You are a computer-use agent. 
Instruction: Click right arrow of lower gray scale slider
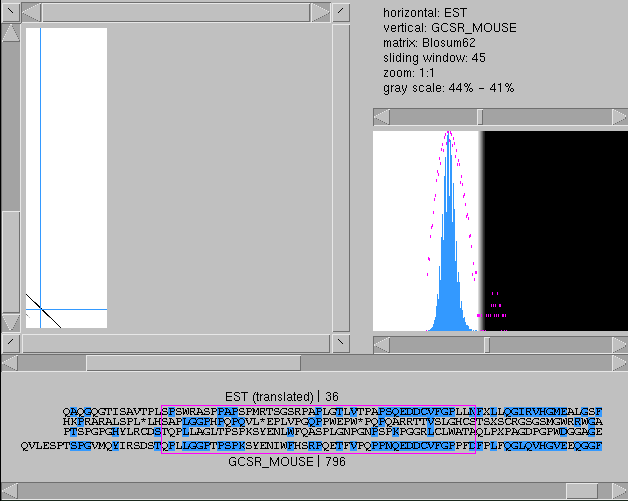pyautogui.click(x=620, y=345)
